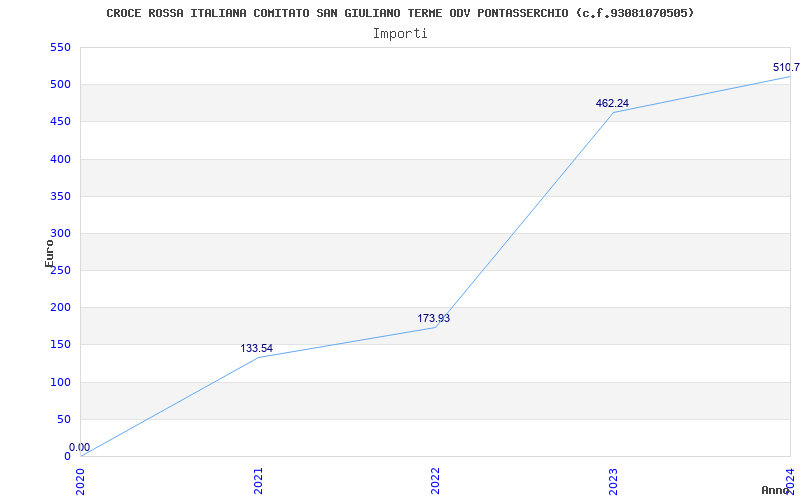
Task: Click the 2022 x-axis year label
Action: pos(435,481)
